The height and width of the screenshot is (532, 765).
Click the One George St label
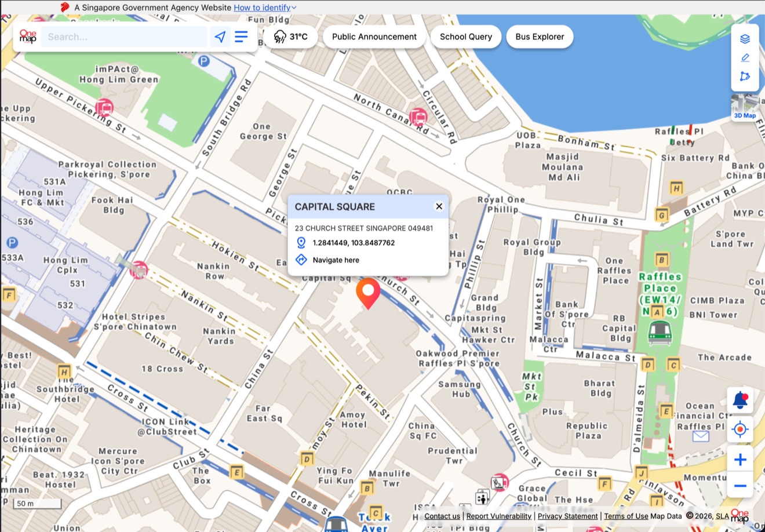(x=263, y=131)
